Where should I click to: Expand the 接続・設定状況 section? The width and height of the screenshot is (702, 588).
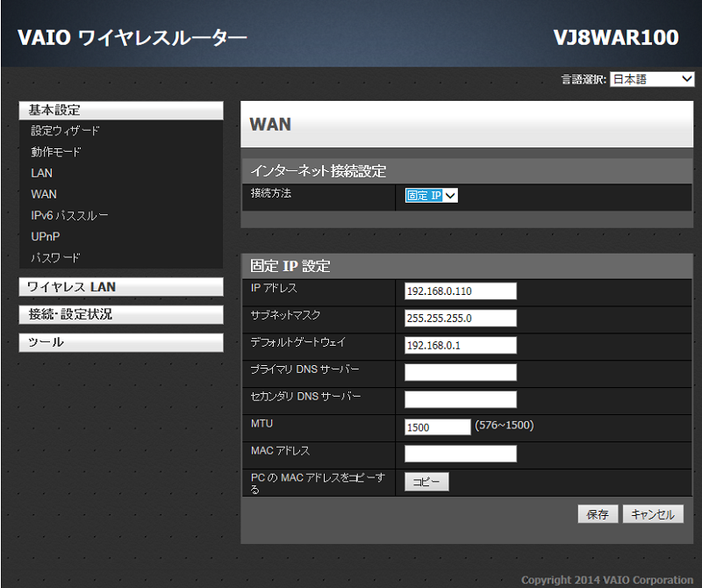point(121,315)
